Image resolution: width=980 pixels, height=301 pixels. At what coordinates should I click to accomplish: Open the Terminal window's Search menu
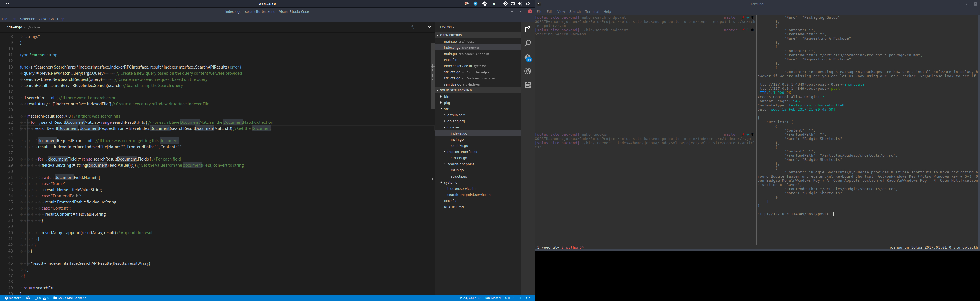[575, 12]
